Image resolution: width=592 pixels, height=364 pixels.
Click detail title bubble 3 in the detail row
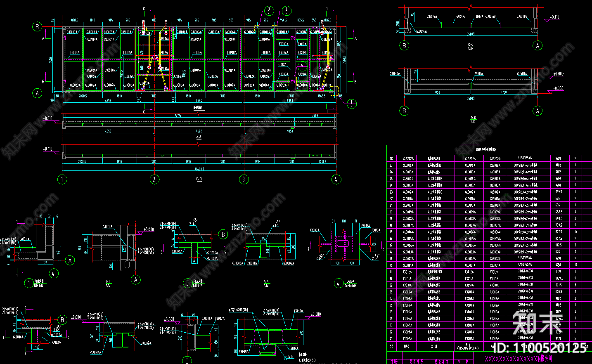point(187,283)
